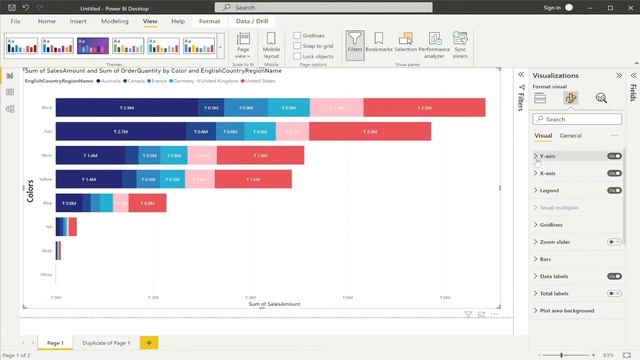This screenshot has height=360, width=640.
Task: Turn on the Zoom slider toggle
Action: [614, 242]
